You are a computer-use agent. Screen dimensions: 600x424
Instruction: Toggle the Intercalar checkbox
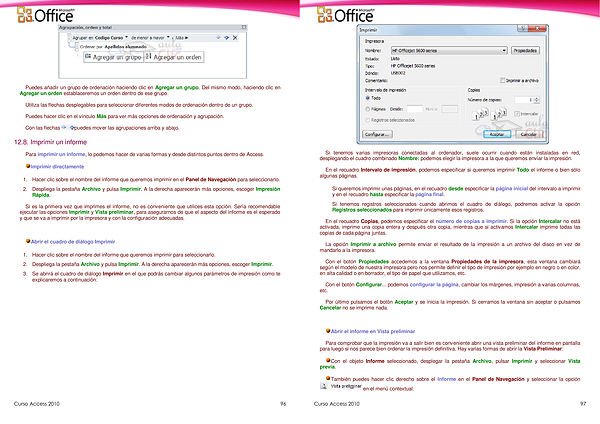pos(517,113)
